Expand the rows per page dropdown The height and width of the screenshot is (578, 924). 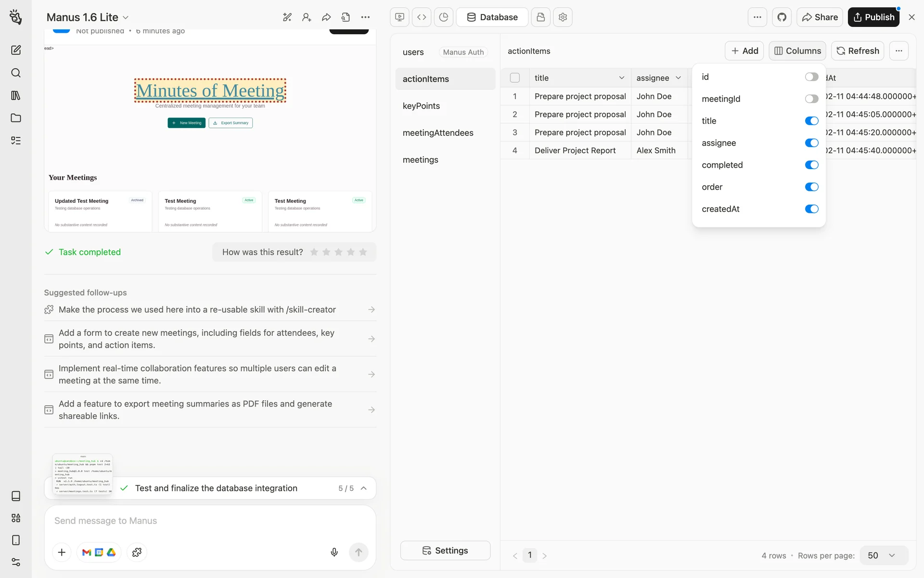point(884,555)
